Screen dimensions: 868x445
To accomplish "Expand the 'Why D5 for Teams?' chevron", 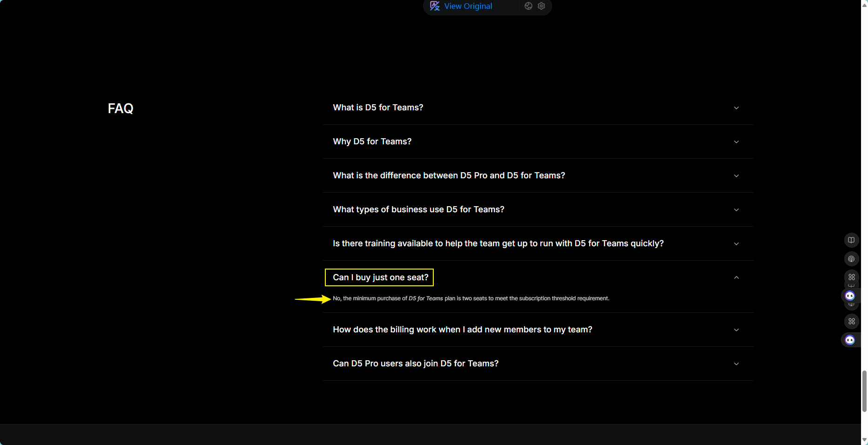I will [736, 142].
